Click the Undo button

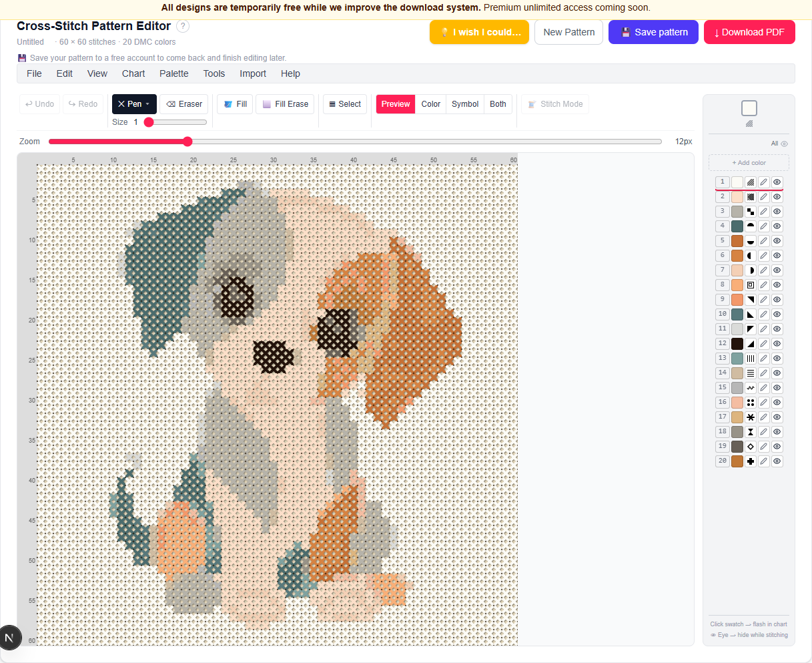(x=39, y=104)
